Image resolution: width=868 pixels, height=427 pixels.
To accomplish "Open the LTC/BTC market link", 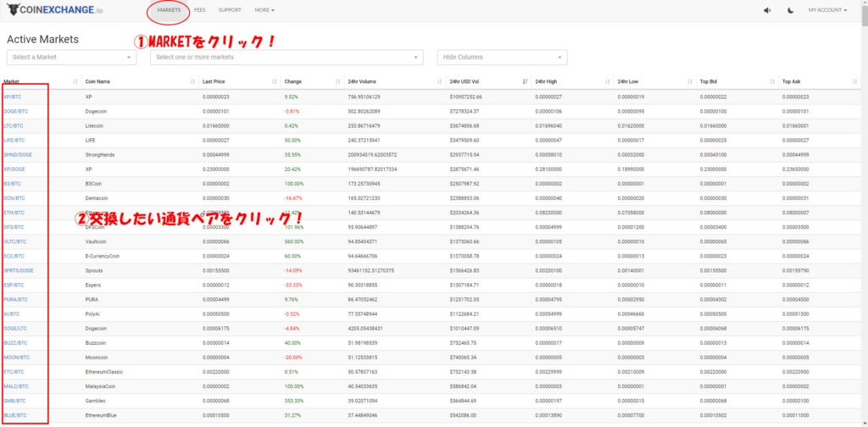I will (x=14, y=125).
